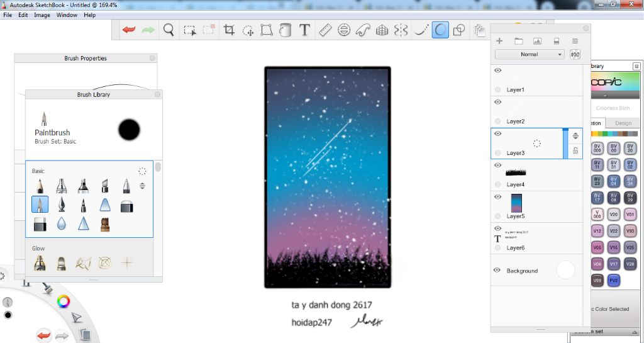The image size is (644, 343).
Task: Select the Crop tool
Action: pos(229,30)
